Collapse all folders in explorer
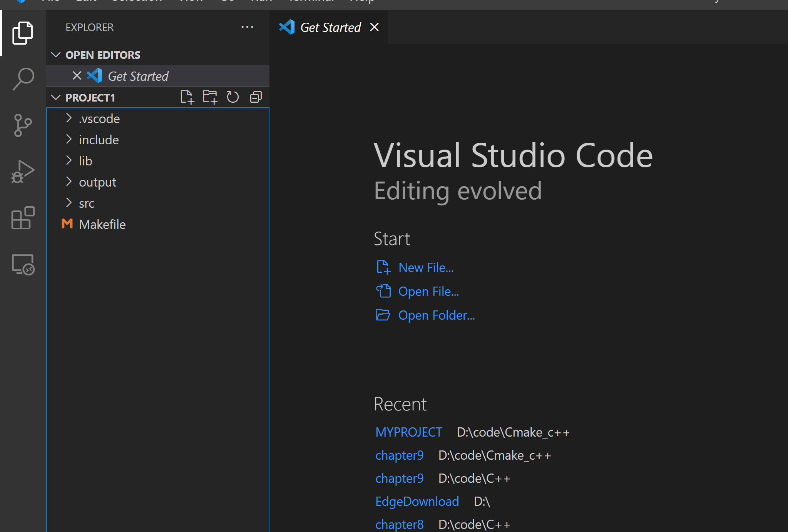The image size is (788, 532). pos(256,97)
